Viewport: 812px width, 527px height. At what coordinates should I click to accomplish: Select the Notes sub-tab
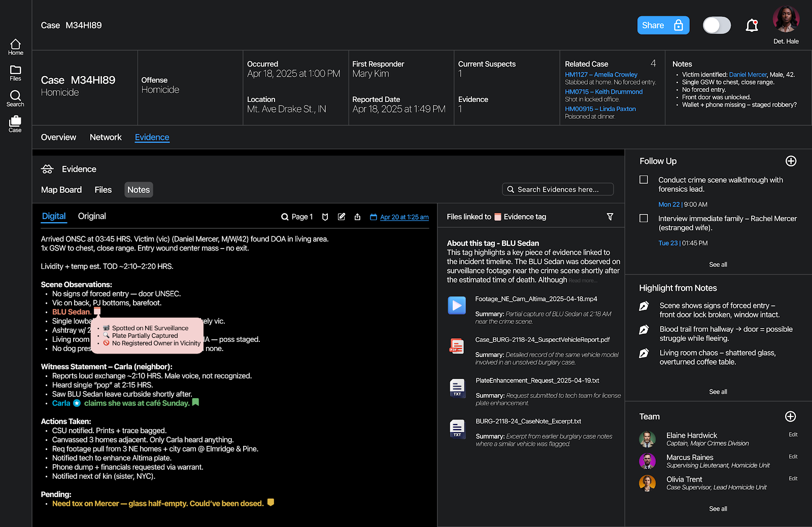click(139, 190)
